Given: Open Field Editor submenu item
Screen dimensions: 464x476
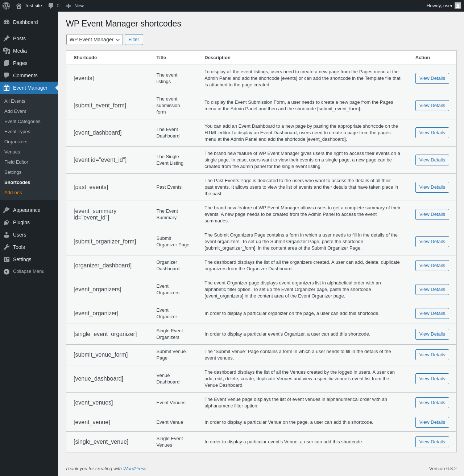Looking at the screenshot, I should point(29,162).
